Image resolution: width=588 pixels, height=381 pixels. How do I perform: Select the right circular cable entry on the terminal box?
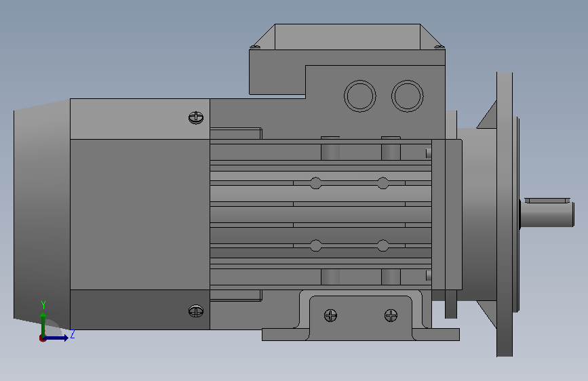pos(408,96)
